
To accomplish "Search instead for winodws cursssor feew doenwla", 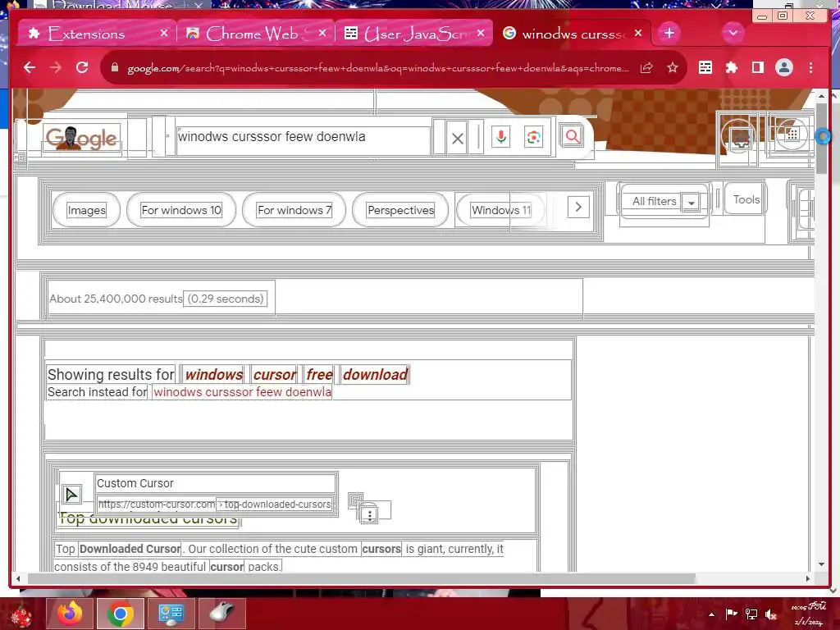I will (242, 392).
